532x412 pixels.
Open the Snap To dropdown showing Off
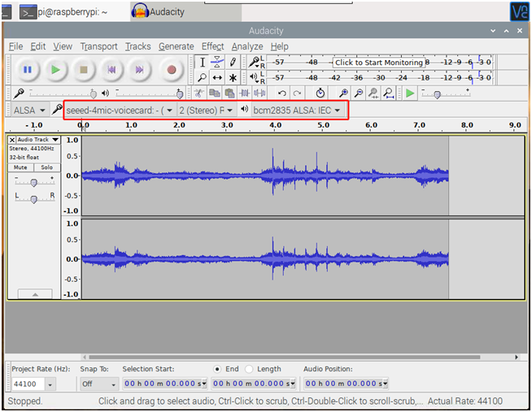coord(99,384)
